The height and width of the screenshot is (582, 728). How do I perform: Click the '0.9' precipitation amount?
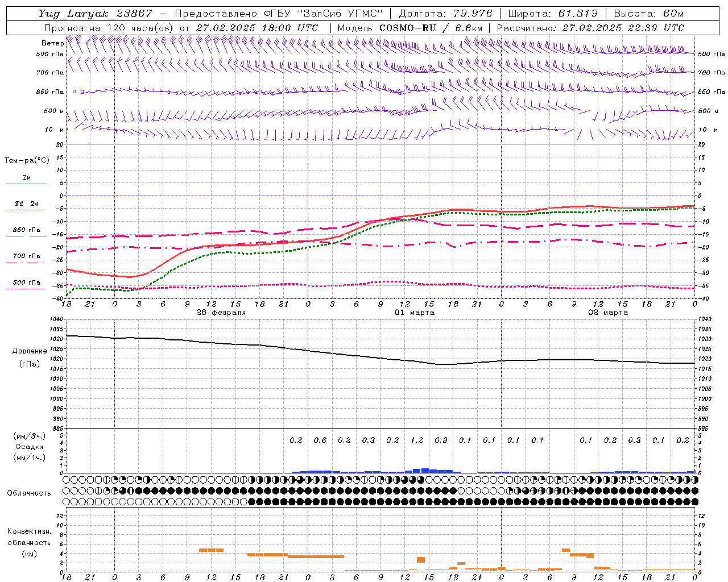(441, 440)
